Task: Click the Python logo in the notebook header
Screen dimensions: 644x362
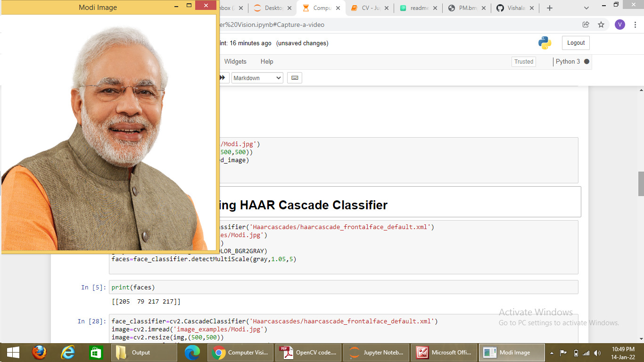Action: pyautogui.click(x=545, y=42)
